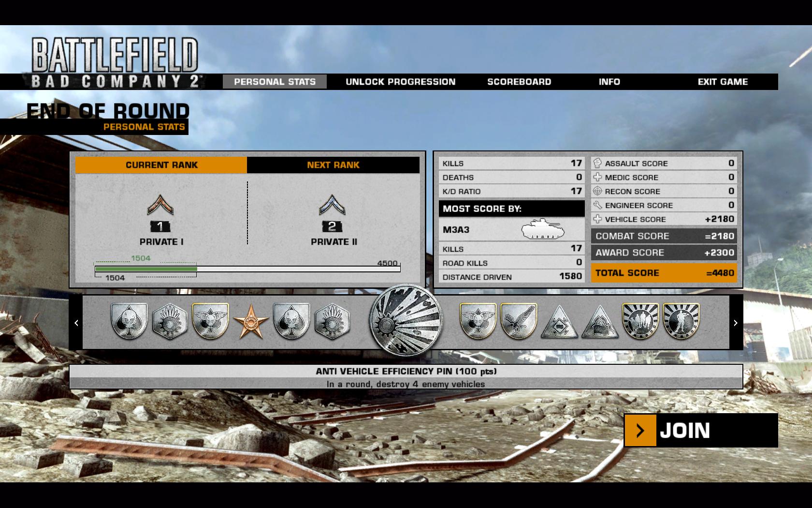Switch to the Unlock Progression tab
Screen dimensions: 812x508
[x=401, y=82]
